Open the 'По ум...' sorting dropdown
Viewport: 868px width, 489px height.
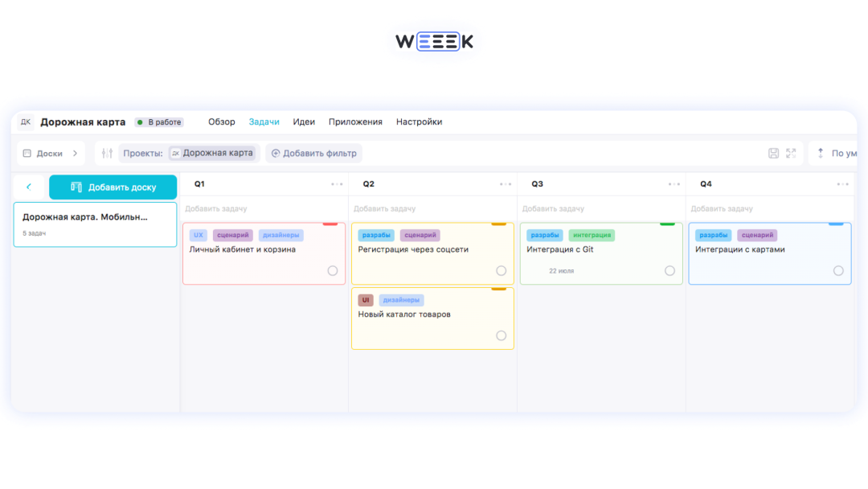click(x=836, y=153)
